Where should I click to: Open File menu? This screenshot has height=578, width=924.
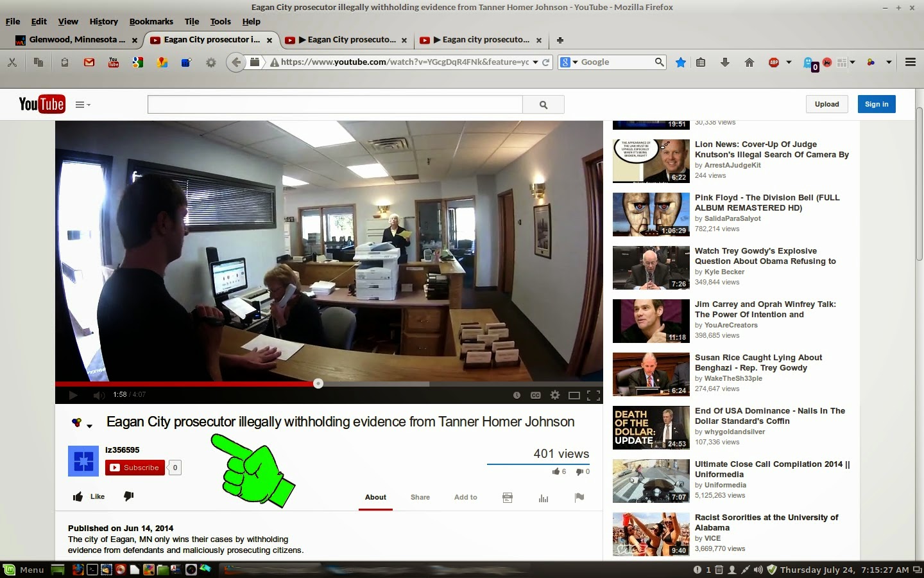tap(13, 21)
